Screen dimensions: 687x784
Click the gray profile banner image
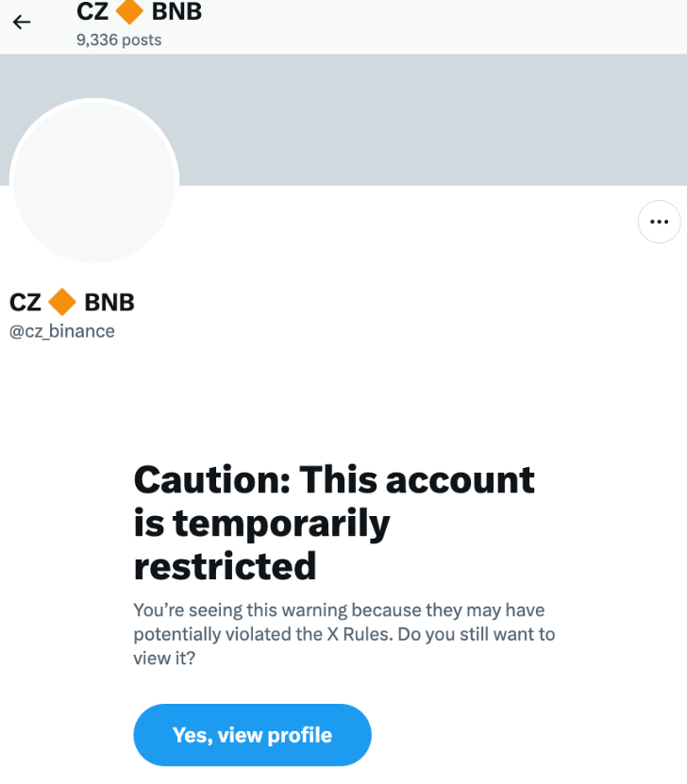(x=425, y=119)
